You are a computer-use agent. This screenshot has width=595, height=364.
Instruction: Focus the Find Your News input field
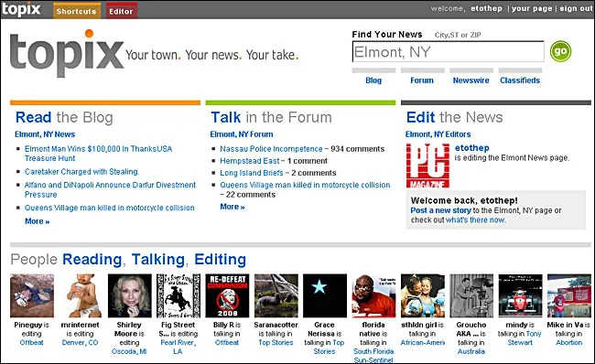coord(449,51)
